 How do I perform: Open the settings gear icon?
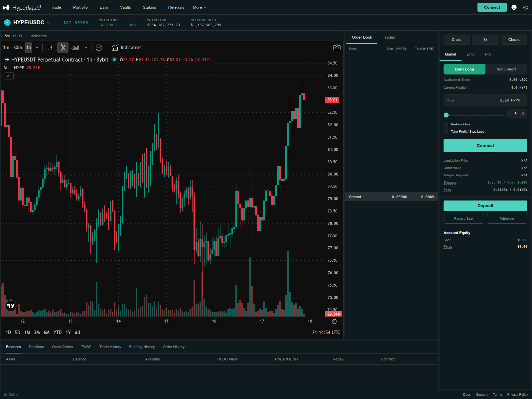click(525, 7)
